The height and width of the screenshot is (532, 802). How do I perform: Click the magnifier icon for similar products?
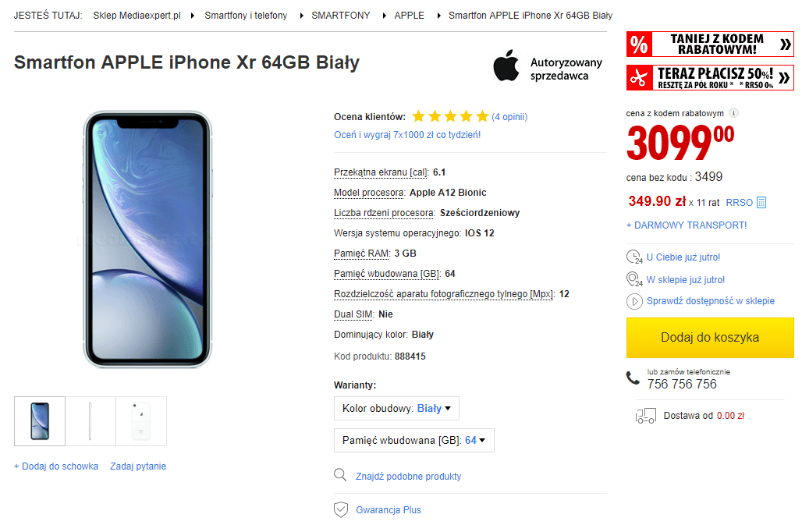tap(340, 476)
